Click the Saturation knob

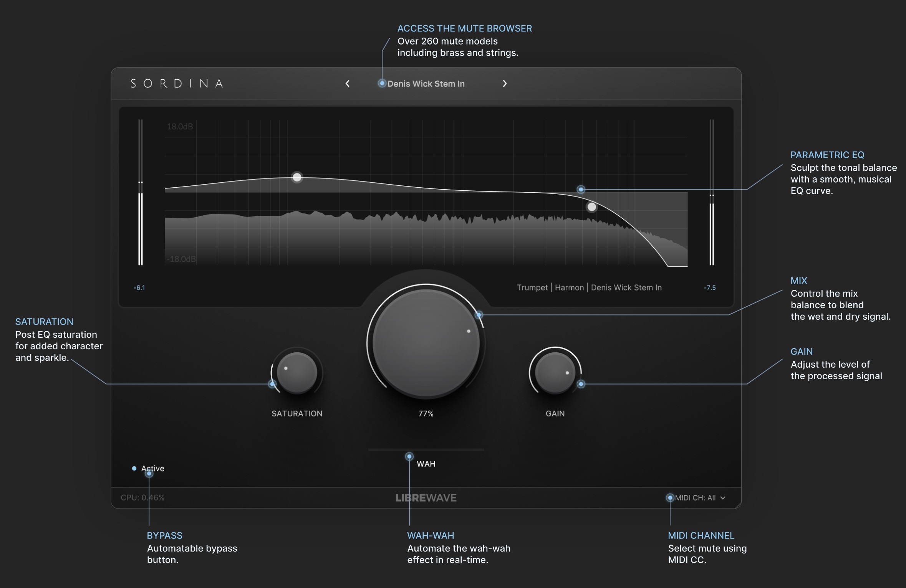(297, 373)
